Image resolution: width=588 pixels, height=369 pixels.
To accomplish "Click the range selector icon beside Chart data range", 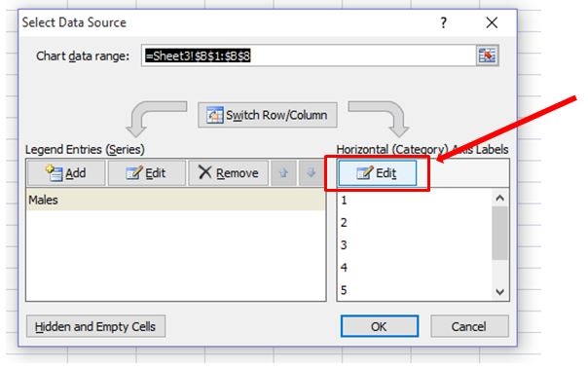I will point(487,55).
